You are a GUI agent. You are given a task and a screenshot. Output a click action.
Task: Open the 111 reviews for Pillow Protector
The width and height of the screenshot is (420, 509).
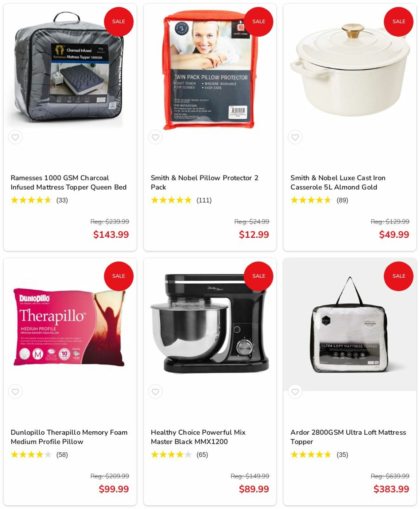[x=204, y=200]
